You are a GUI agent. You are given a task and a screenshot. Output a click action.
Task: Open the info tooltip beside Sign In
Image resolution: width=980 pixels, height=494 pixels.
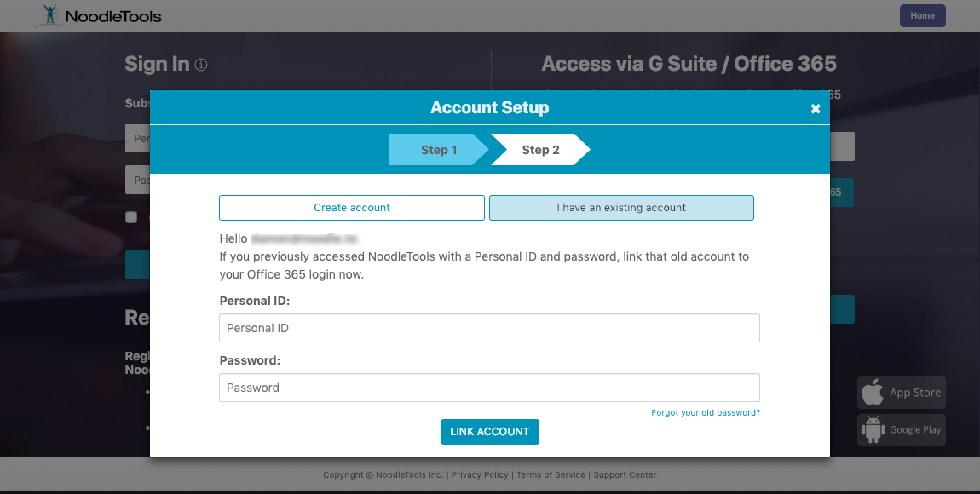201,64
